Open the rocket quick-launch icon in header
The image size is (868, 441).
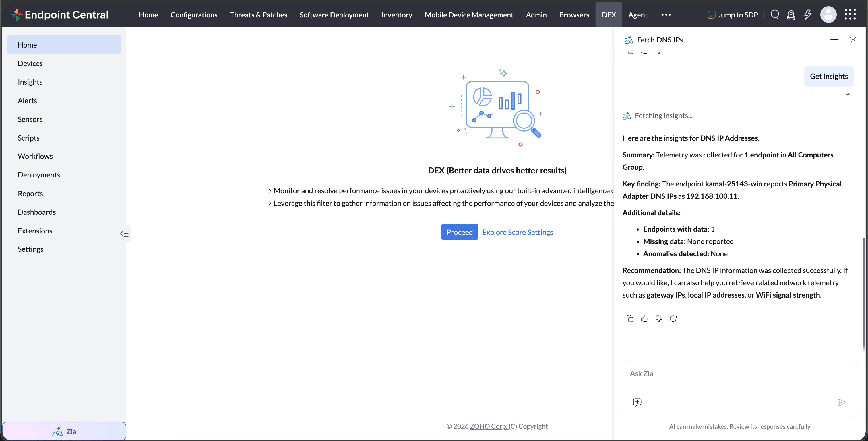[791, 15]
